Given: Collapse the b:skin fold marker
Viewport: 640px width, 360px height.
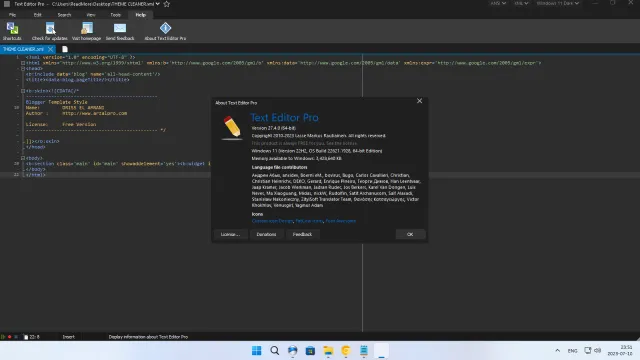Looking at the screenshot, I should 23,91.
